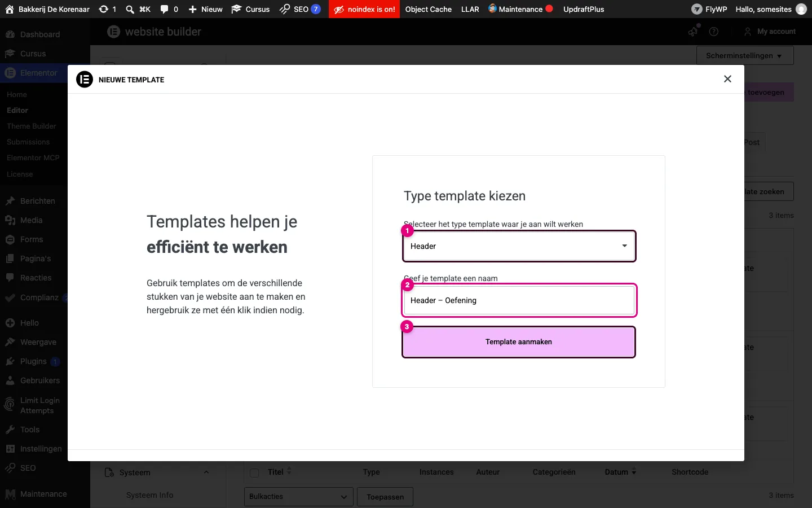Open Maintenance in the left sidebar

tap(43, 494)
